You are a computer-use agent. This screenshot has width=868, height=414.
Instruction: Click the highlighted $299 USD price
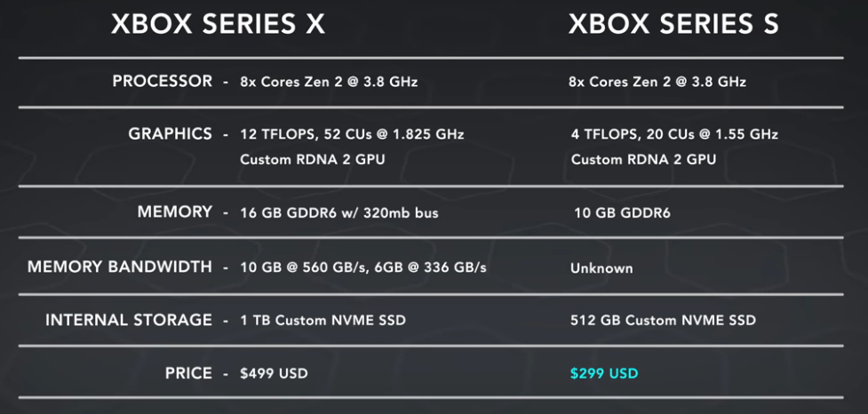pyautogui.click(x=604, y=373)
